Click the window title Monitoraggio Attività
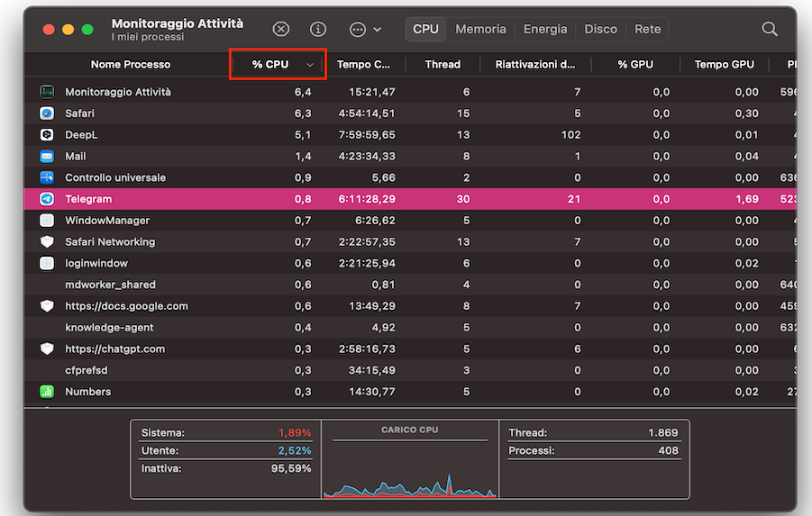This screenshot has width=812, height=516. [x=178, y=23]
